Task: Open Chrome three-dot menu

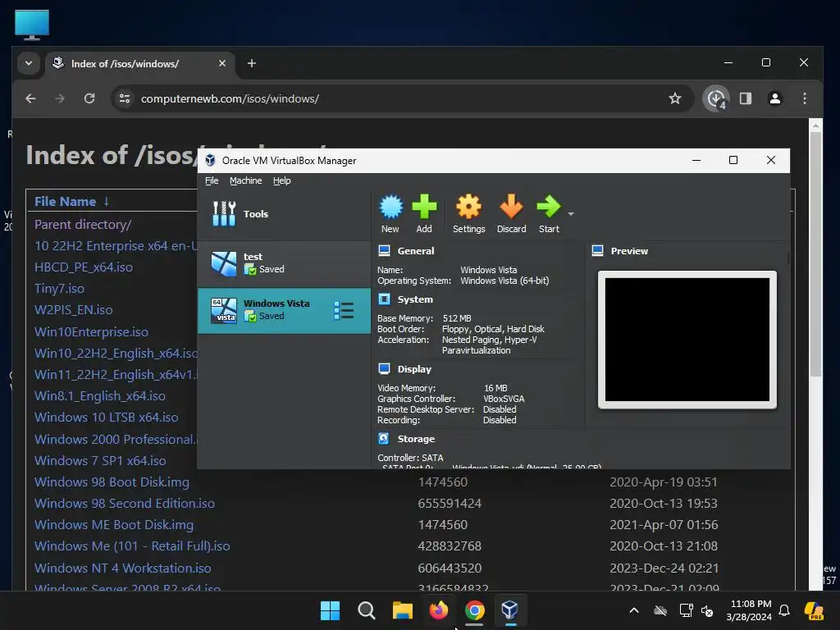Action: (805, 98)
